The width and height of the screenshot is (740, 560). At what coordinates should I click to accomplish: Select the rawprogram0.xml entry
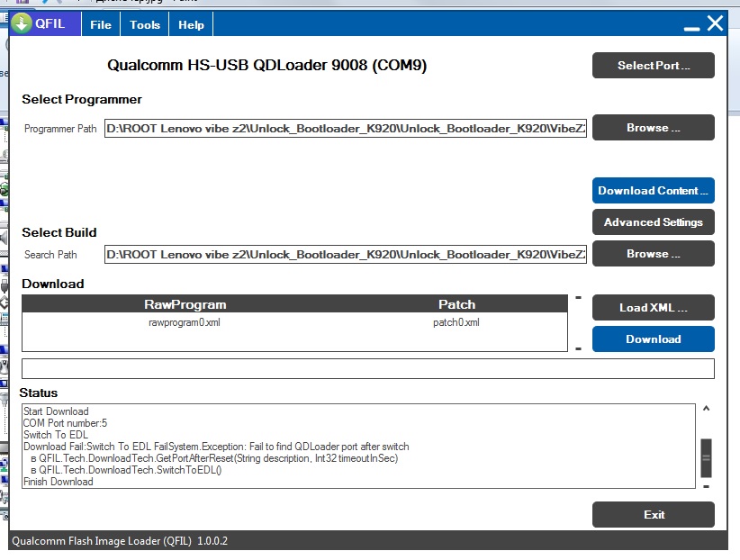coord(184,322)
